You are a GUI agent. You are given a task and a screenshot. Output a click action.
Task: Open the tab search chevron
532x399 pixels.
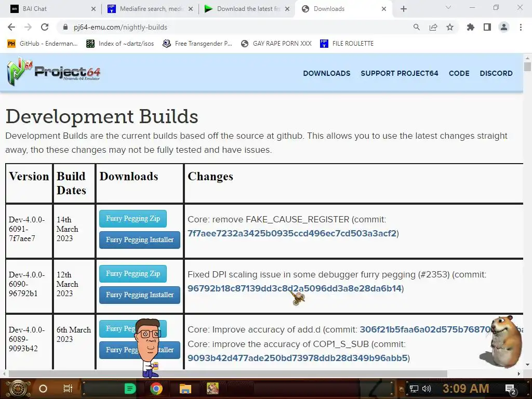pyautogui.click(x=448, y=7)
